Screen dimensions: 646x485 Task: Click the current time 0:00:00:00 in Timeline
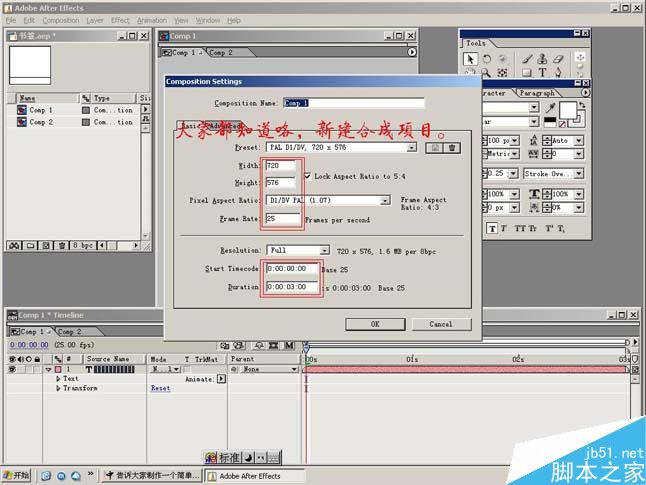point(29,345)
